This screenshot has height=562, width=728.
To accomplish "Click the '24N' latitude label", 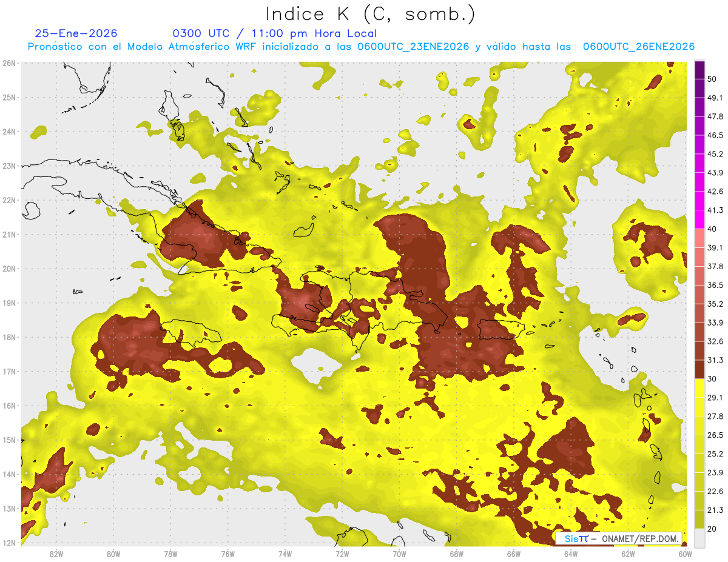I will (9, 132).
